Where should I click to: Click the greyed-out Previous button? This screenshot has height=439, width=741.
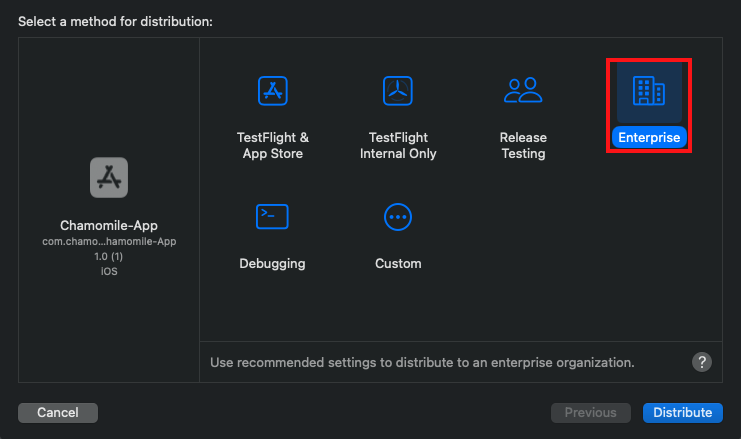coord(591,412)
